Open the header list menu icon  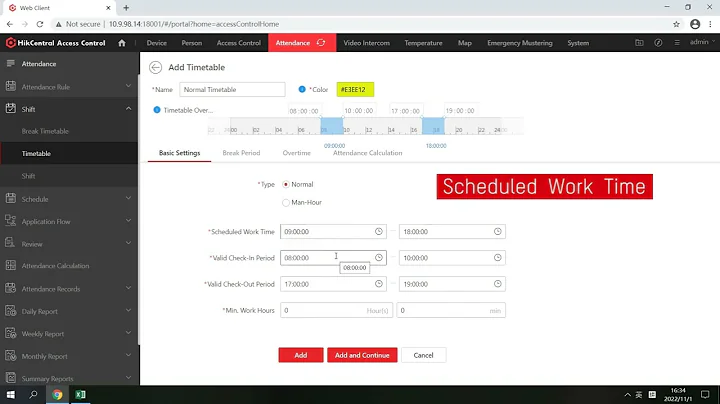[677, 43]
